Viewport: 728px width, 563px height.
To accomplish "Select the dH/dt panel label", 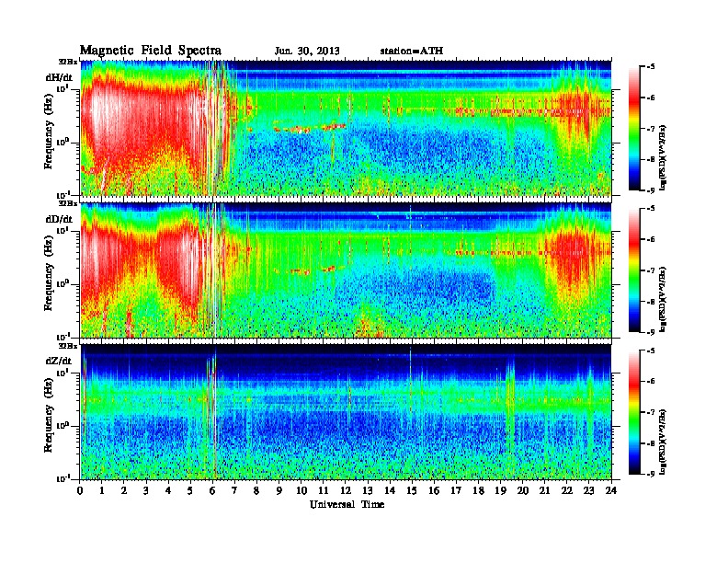I will pos(59,77).
